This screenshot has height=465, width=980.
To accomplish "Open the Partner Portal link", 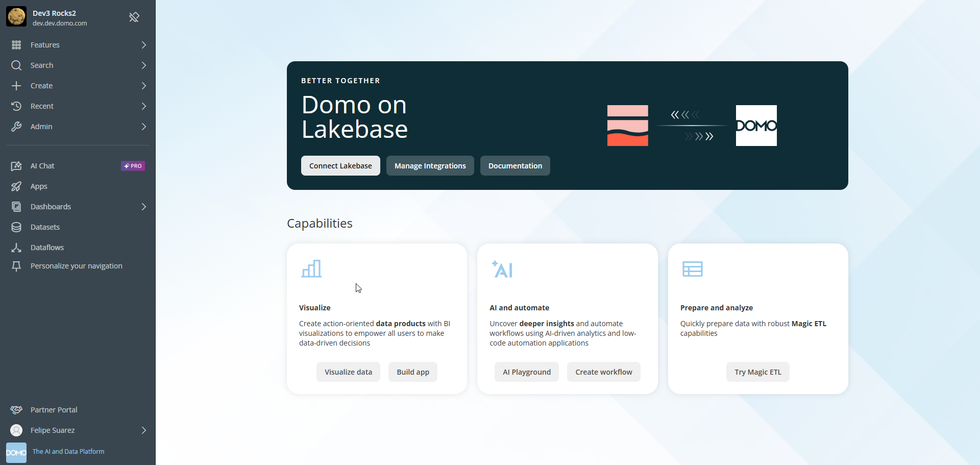I will (x=78, y=410).
